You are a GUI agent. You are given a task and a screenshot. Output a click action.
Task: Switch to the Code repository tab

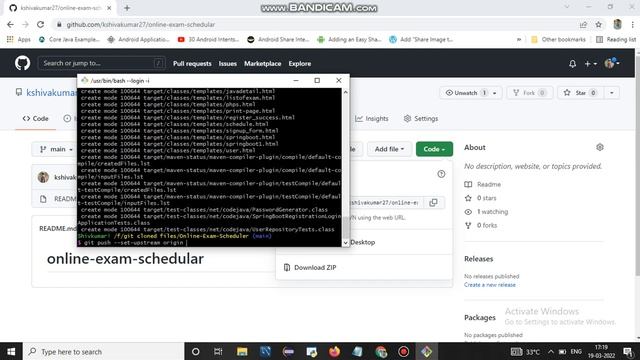coord(36,118)
